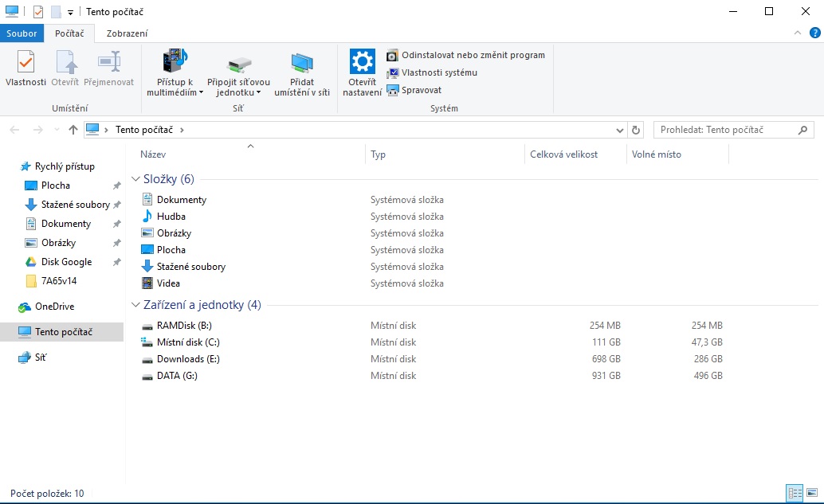Go up one folder level arrow
824x504 pixels.
click(73, 130)
